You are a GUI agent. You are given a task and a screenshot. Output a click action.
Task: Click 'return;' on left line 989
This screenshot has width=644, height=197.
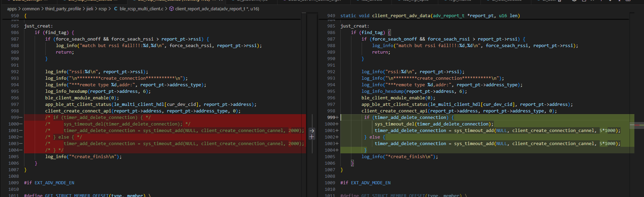(65, 52)
